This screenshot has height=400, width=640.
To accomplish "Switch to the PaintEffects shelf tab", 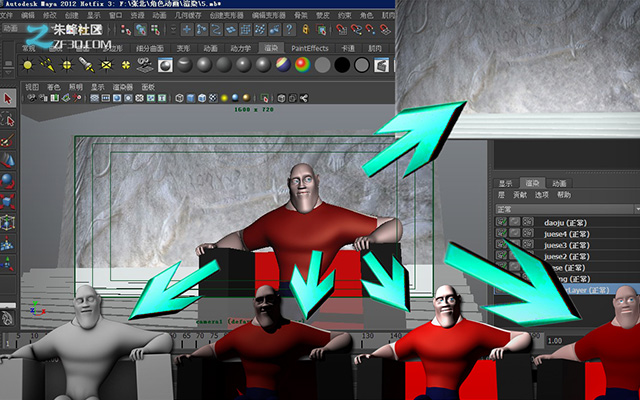I will tap(309, 48).
